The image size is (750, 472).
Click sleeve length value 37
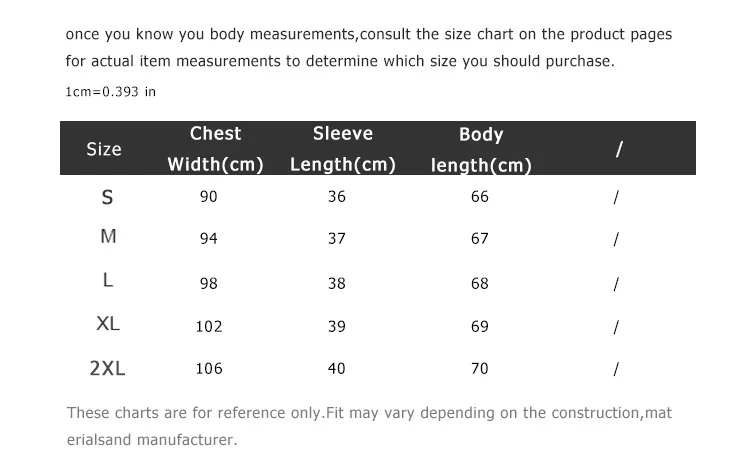(x=337, y=239)
